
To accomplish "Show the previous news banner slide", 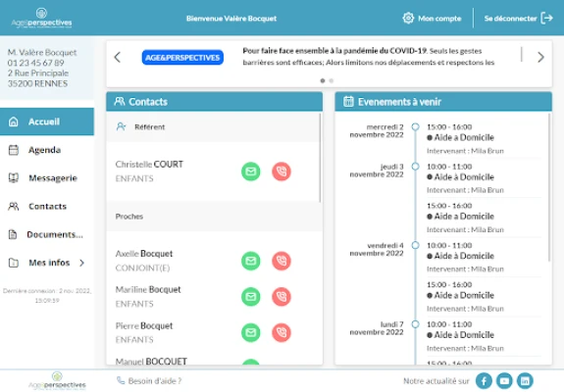I will click(118, 57).
